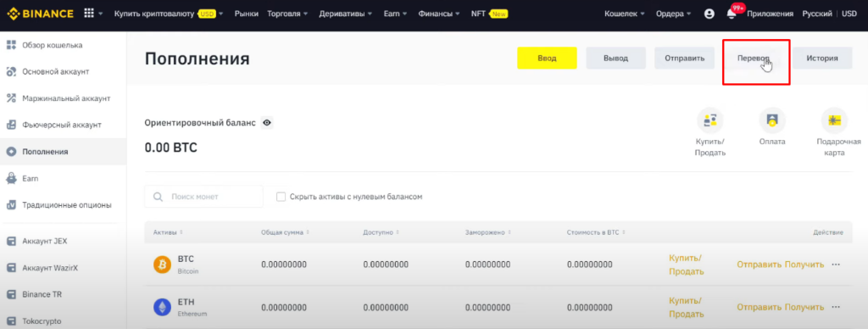Screen dimensions: 868x329
Task: Open more actions for BTC row
Action: click(836, 265)
